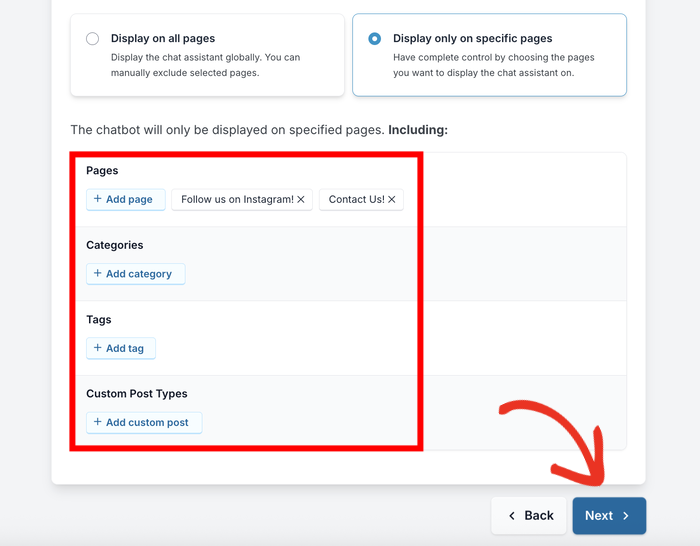Image resolution: width=700 pixels, height=546 pixels.
Task: Select the "Display on all pages" radio button
Action: click(93, 39)
